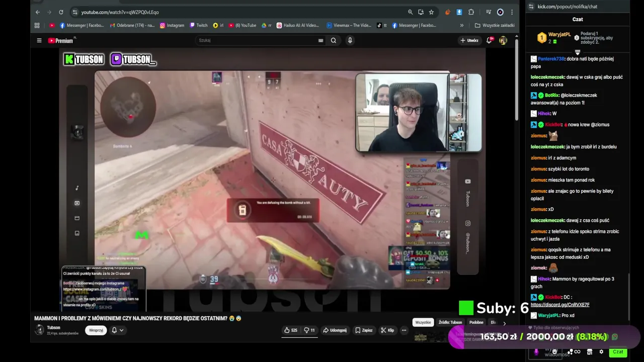The height and width of the screenshot is (362, 644).
Task: Open site settings icon in the Kick chat window
Action: 530,7
